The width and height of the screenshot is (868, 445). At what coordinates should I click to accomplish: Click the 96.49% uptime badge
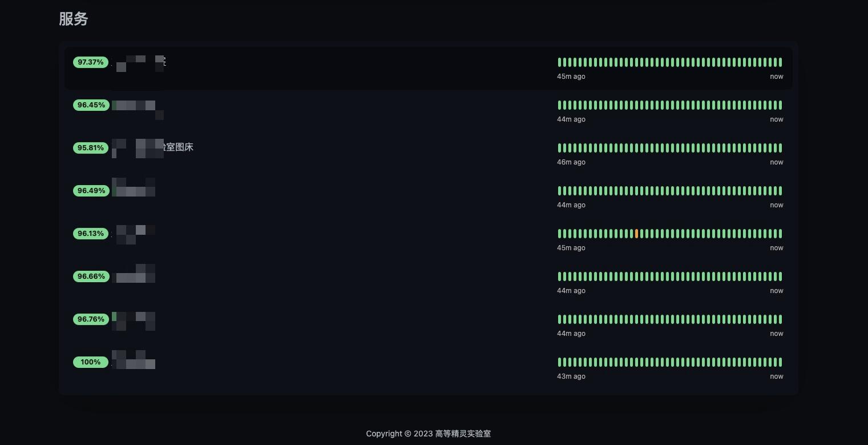coord(91,191)
